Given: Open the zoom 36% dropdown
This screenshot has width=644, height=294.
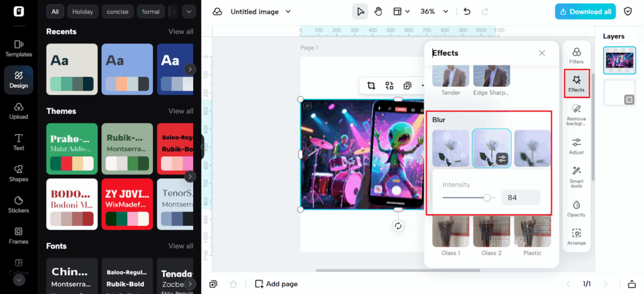Looking at the screenshot, I should pyautogui.click(x=434, y=11).
